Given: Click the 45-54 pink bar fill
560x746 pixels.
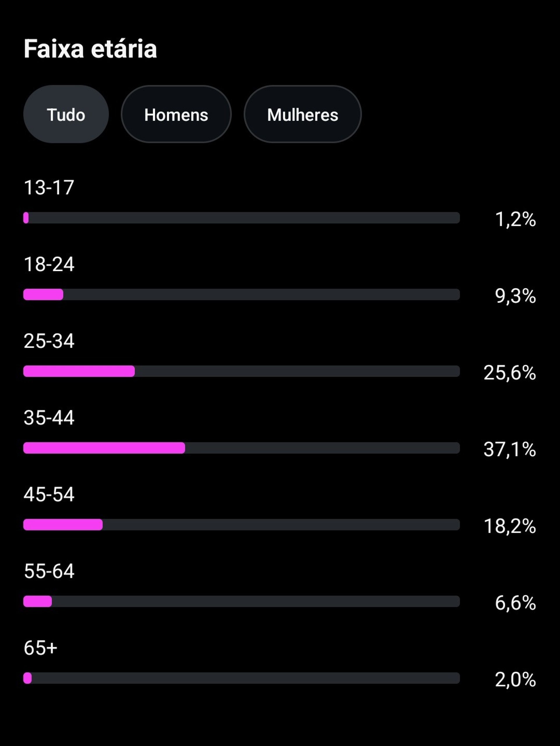Looking at the screenshot, I should tap(63, 525).
